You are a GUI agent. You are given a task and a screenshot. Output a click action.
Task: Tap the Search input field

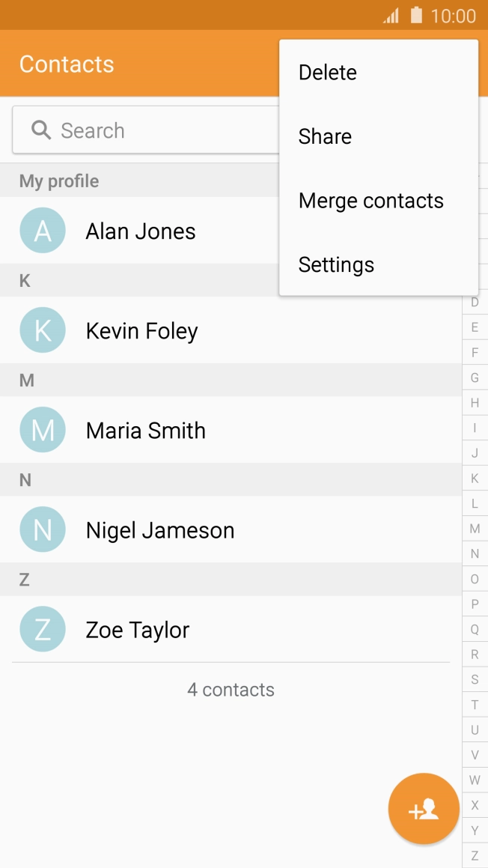coord(150,130)
